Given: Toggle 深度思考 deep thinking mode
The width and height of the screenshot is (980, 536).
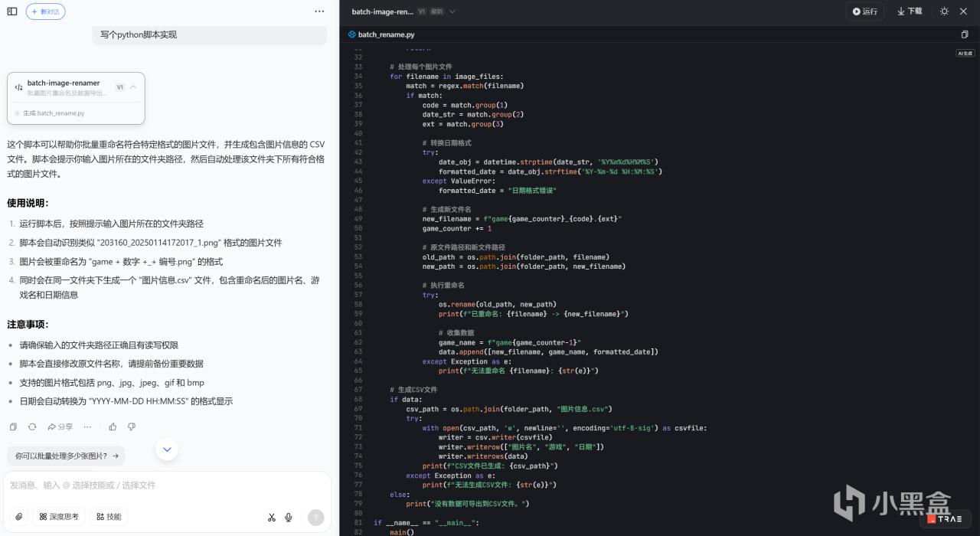Looking at the screenshot, I should tap(59, 517).
